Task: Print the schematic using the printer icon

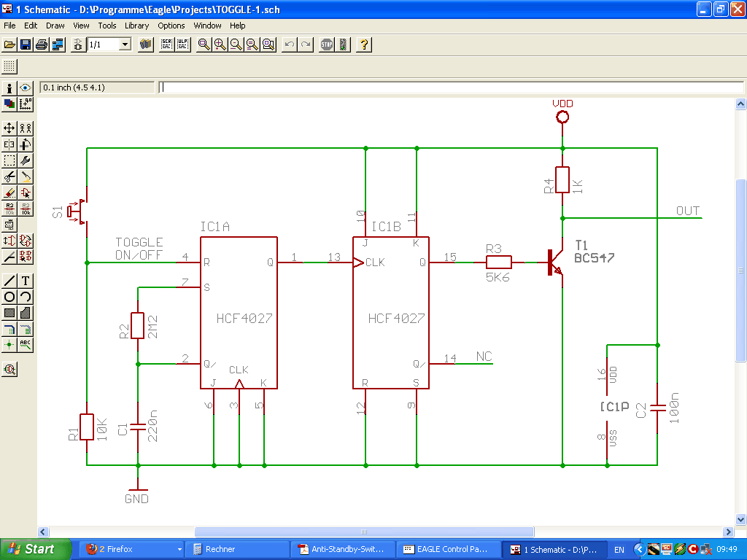Action: [x=42, y=44]
